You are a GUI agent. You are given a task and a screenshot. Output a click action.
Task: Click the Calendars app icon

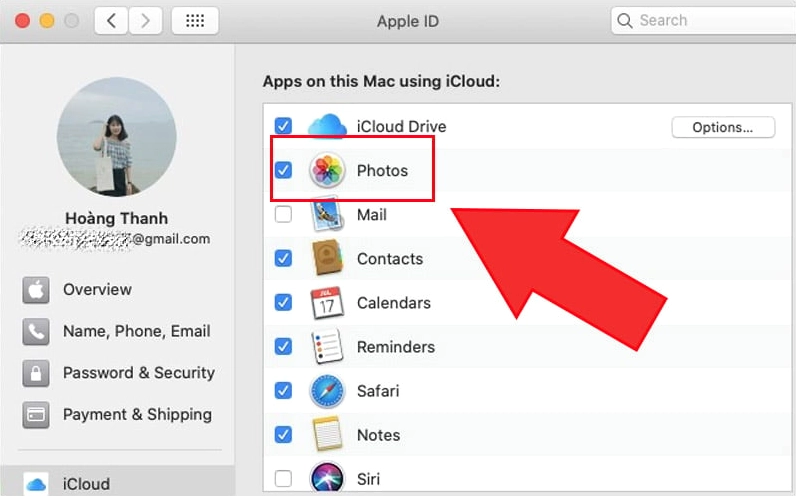pyautogui.click(x=327, y=303)
